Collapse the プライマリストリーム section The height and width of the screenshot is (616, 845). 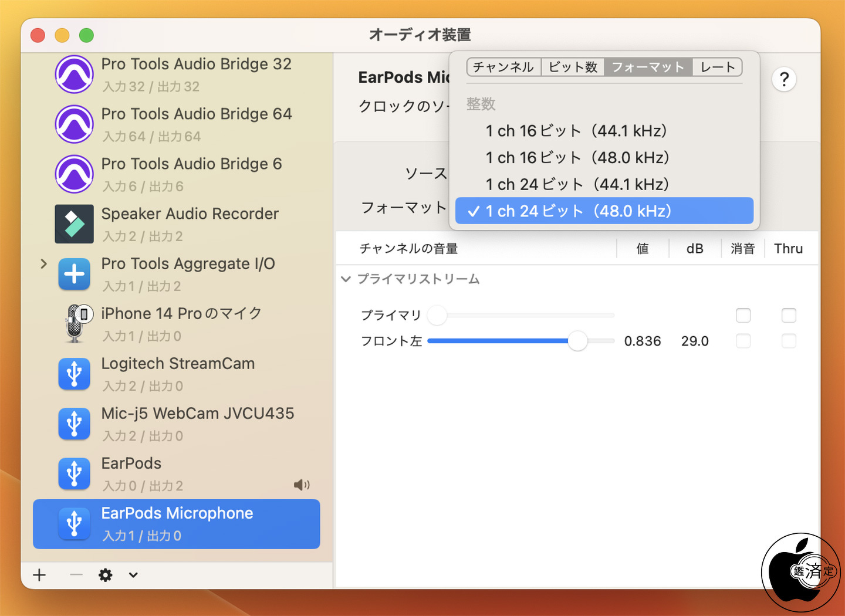(x=346, y=279)
